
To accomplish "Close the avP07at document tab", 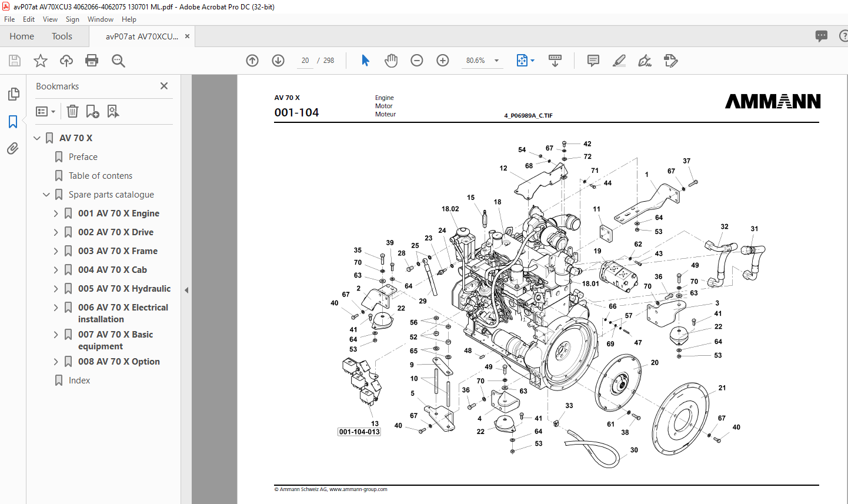I will coord(187,36).
